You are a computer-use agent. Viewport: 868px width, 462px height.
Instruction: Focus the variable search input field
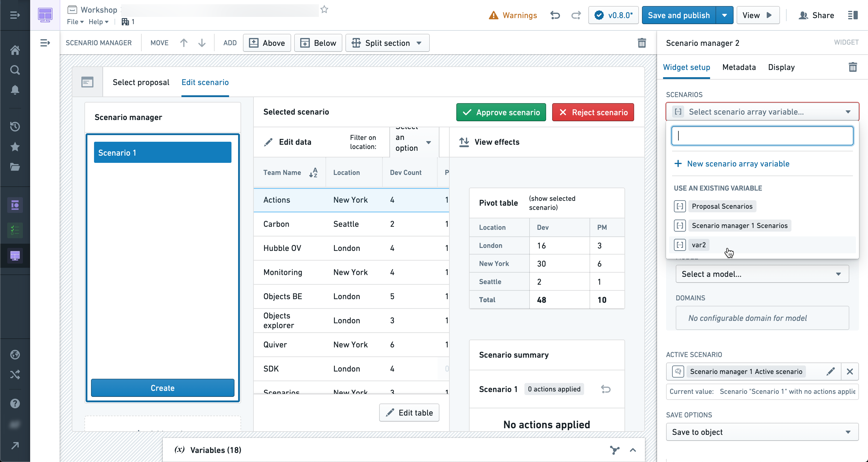762,136
